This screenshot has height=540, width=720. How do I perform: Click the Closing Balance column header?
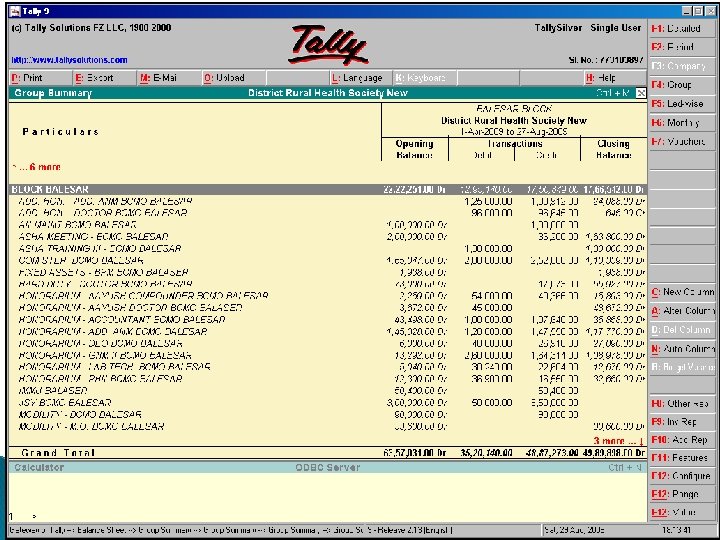tap(613, 149)
